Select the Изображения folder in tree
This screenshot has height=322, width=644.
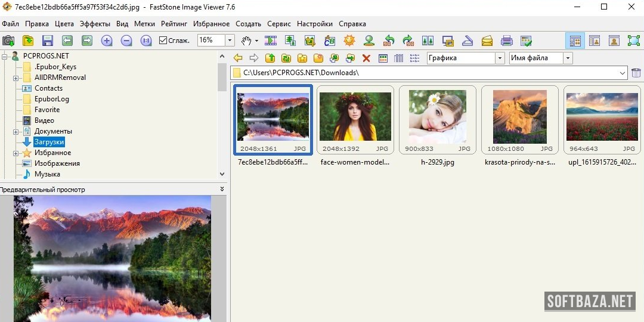click(x=57, y=163)
